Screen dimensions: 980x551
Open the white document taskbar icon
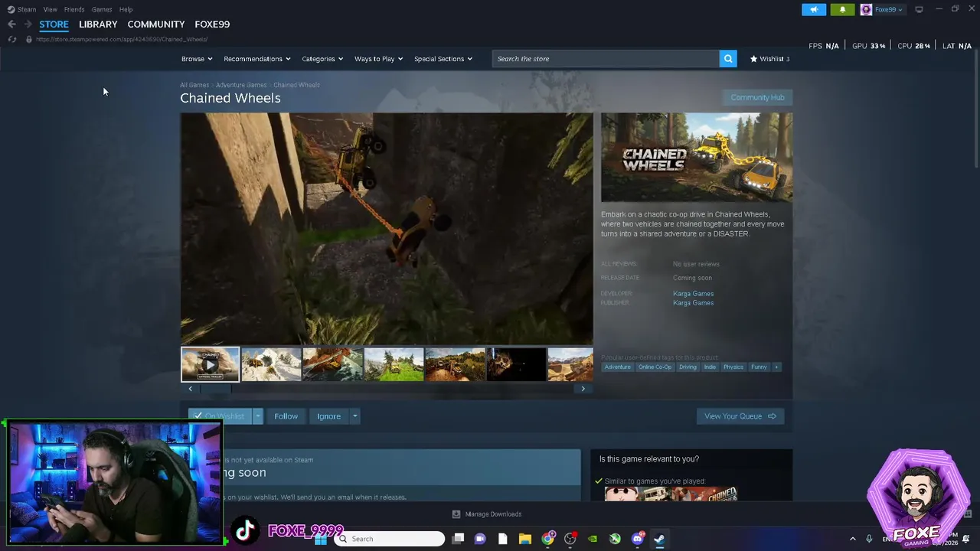click(502, 539)
